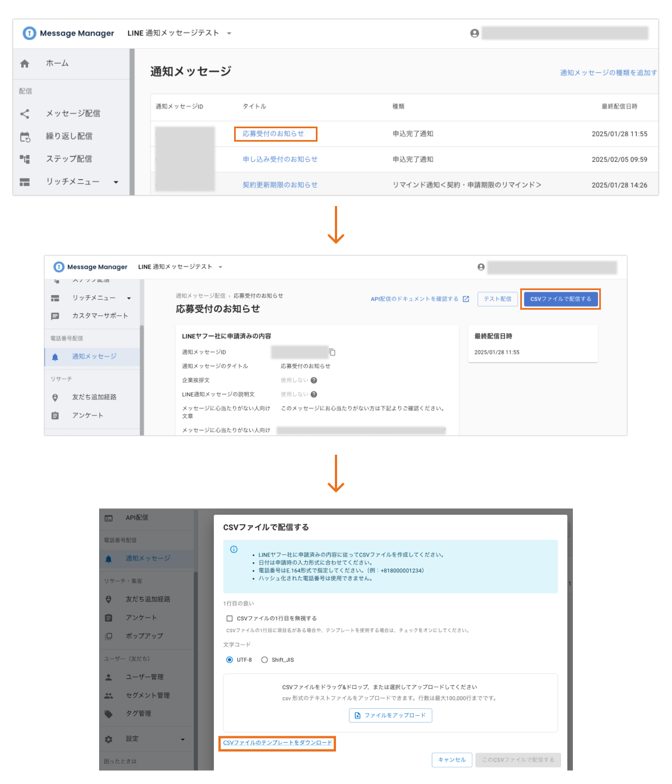This screenshot has height=784, width=672.
Task: Select the Shift_JIS encoding option
Action: 264,660
